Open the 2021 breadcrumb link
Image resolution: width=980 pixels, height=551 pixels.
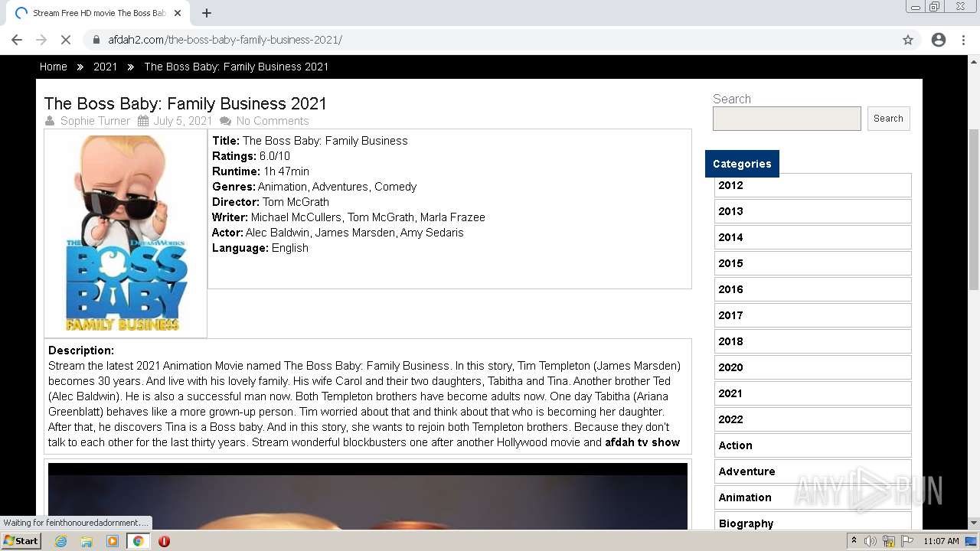[106, 67]
